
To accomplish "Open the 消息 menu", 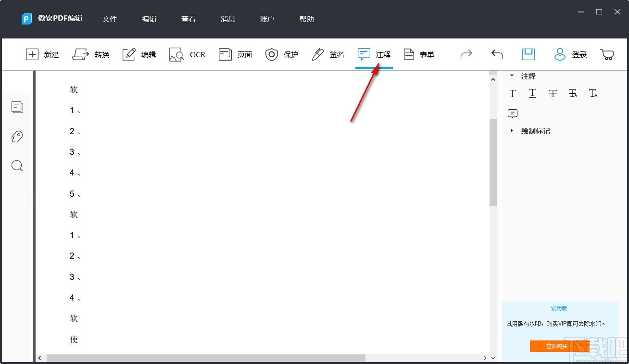I will 228,19.
